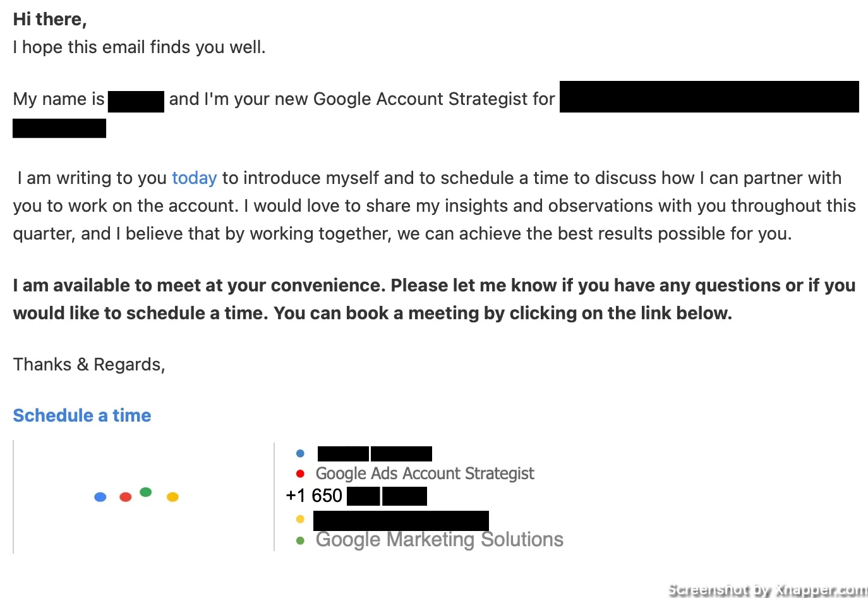
Task: Click the redacted name after "My name is"
Action: (136, 101)
